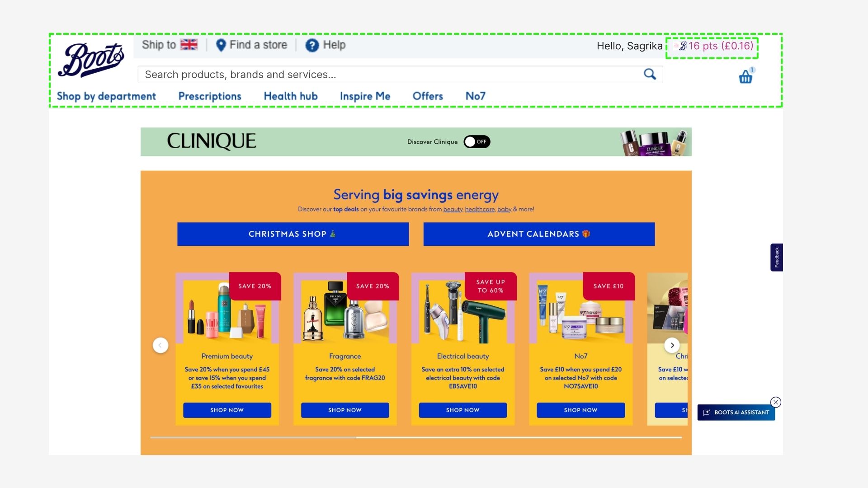Open the Offers menu
Image resolution: width=868 pixels, height=488 pixels.
428,96
